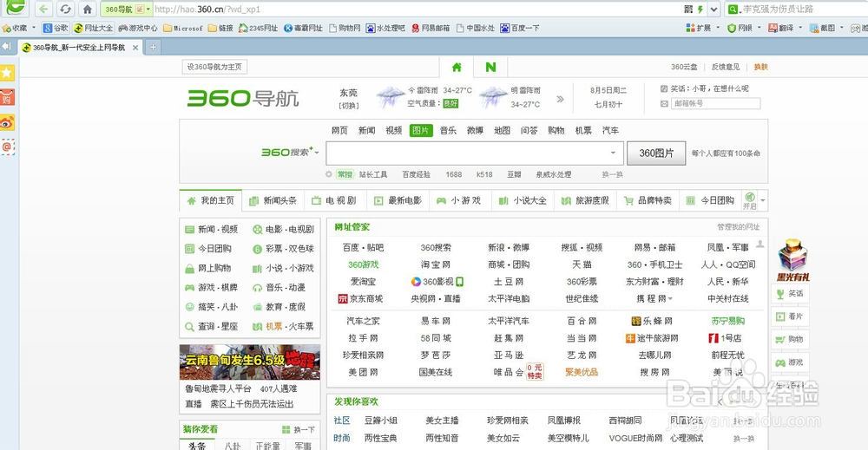The image size is (868, 450).
Task: Open the 淘宝网 link
Action: [436, 264]
